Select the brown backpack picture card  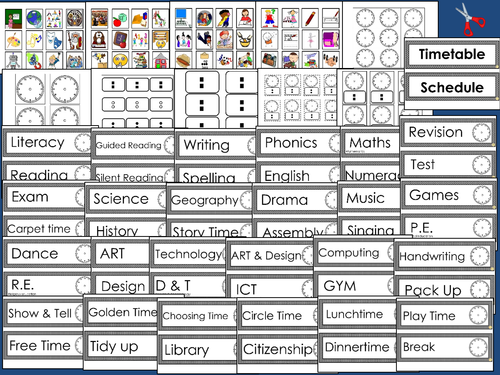pyautogui.click(x=270, y=60)
